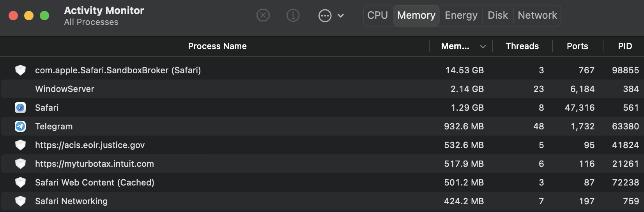The height and width of the screenshot is (212, 644).
Task: Click the Safari compass app icon
Action: tap(20, 108)
